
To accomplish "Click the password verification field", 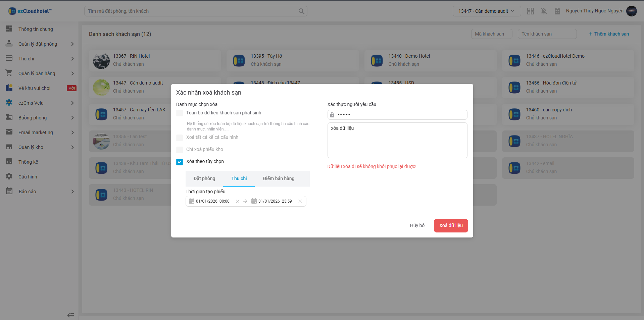I will click(401, 114).
